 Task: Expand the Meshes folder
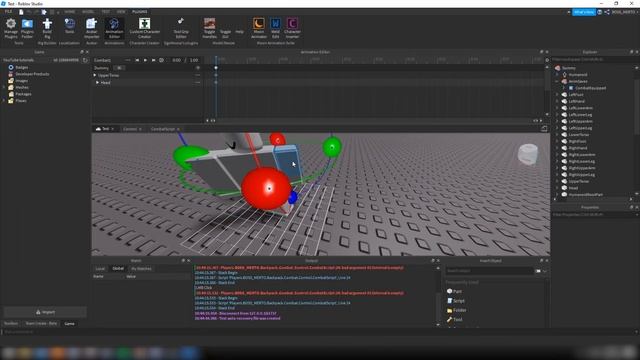[x=4, y=87]
